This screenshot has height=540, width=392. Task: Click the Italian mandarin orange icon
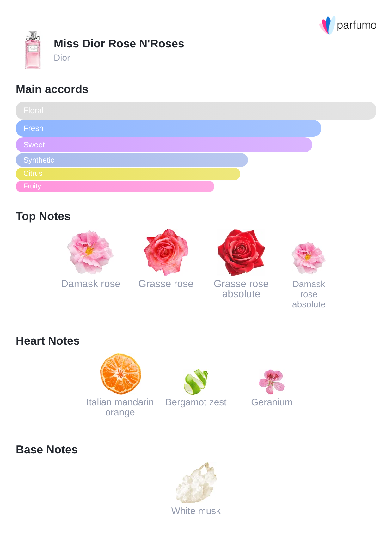click(120, 374)
